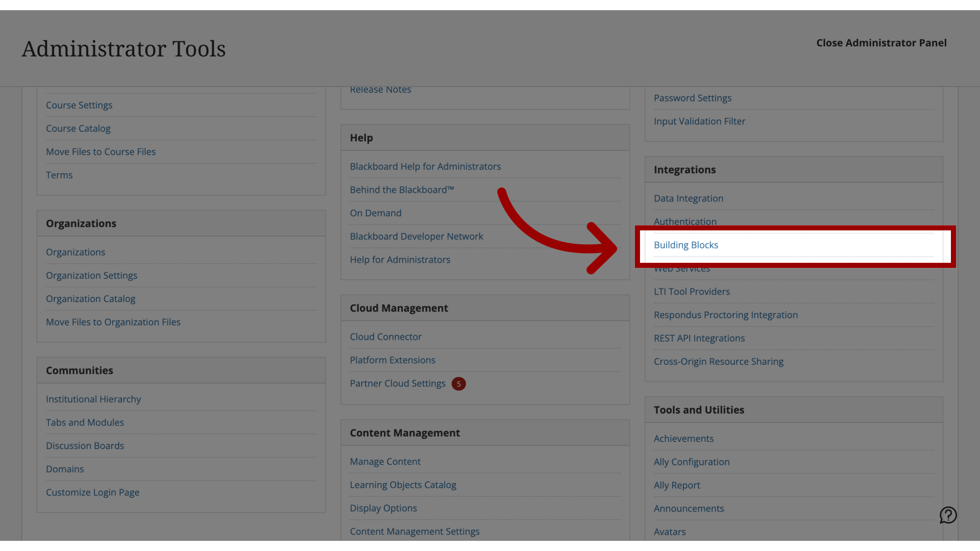Screen dimensions: 980x551
Task: Click the Help for Administrators link
Action: click(x=400, y=260)
